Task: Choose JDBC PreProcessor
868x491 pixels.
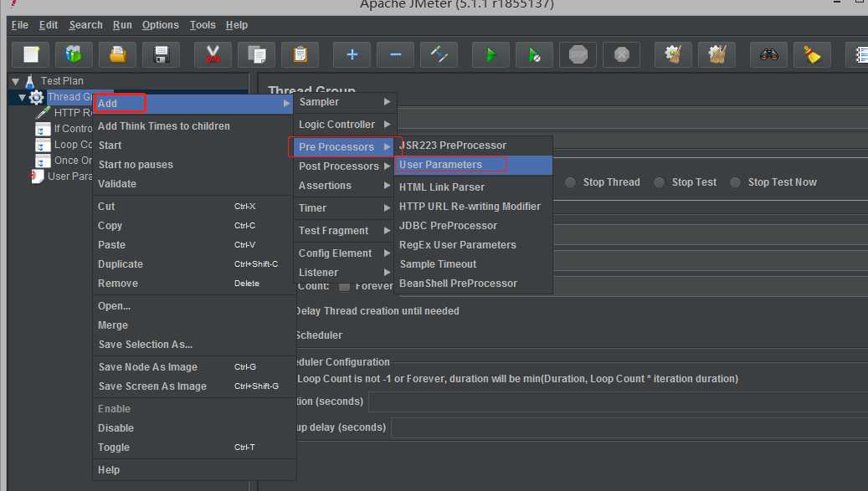Action: (473, 226)
